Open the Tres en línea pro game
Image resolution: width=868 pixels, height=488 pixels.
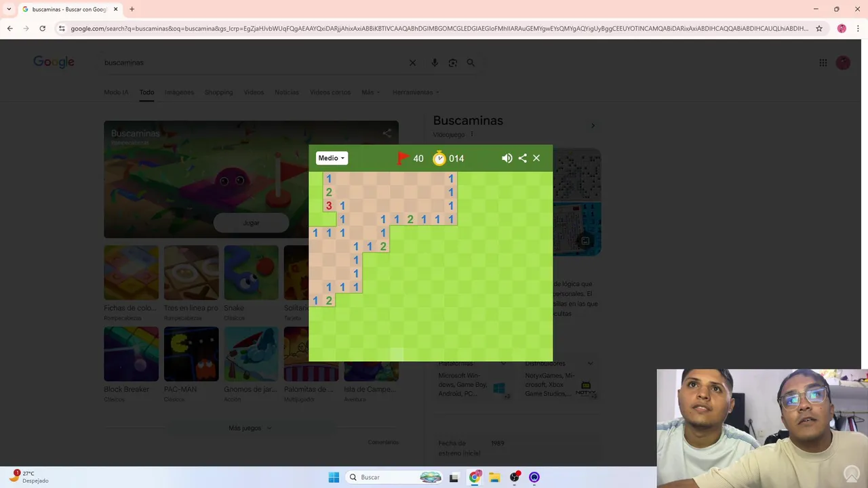click(x=191, y=272)
